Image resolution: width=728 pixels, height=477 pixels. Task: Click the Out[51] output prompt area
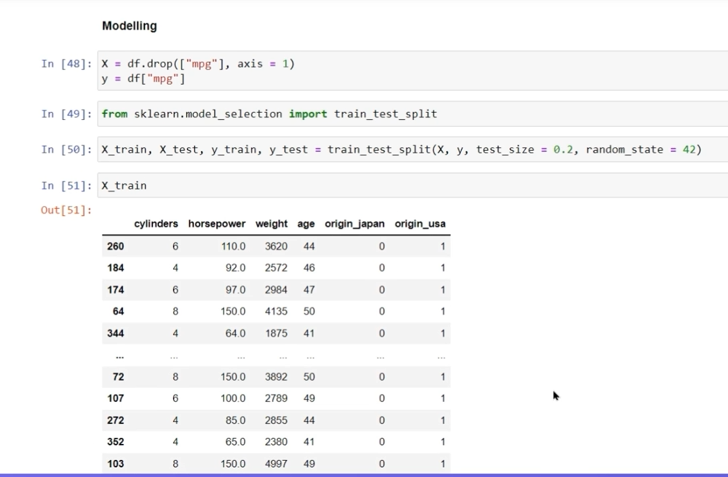66,210
